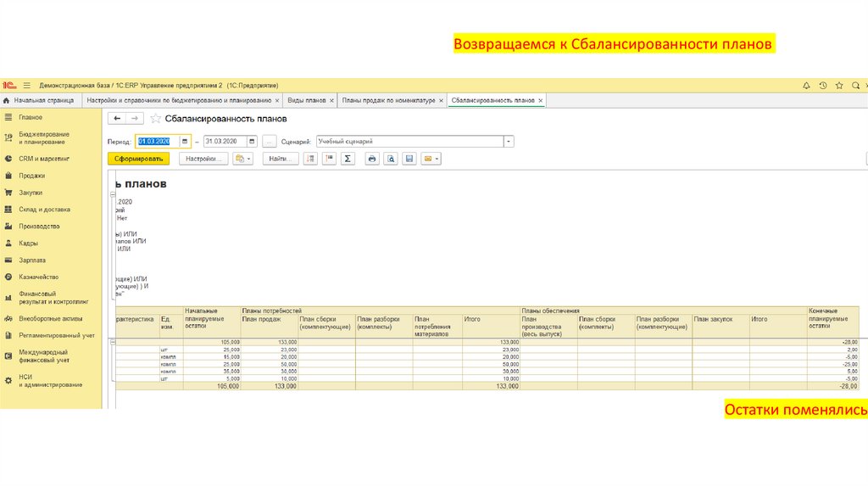The width and height of the screenshot is (868, 487).
Task: Click the print preview magnifier icon
Action: point(391,159)
